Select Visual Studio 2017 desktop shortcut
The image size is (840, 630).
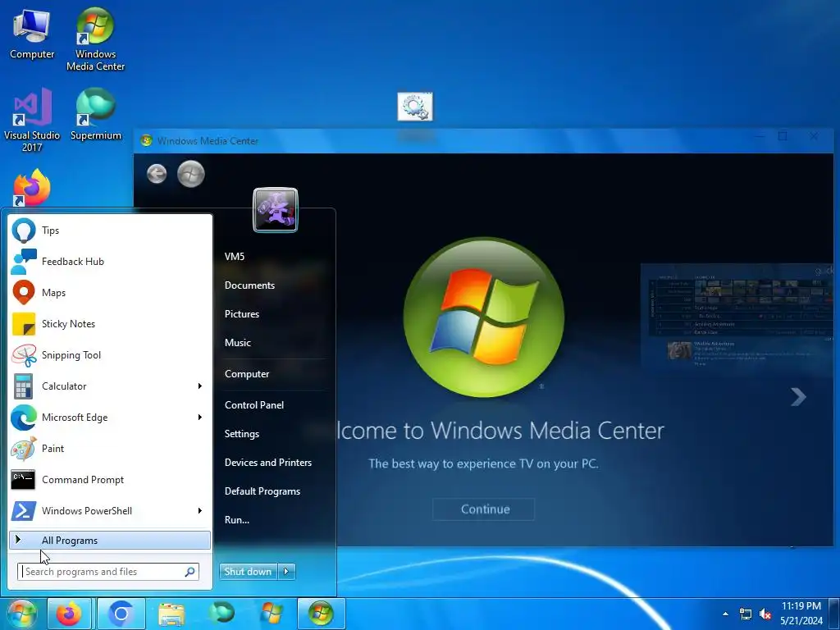tap(32, 120)
